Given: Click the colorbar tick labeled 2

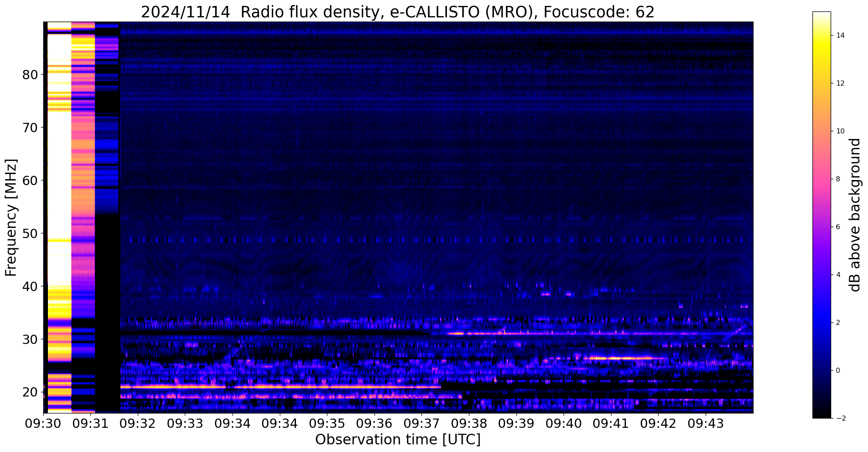Looking at the screenshot, I should 838,323.
